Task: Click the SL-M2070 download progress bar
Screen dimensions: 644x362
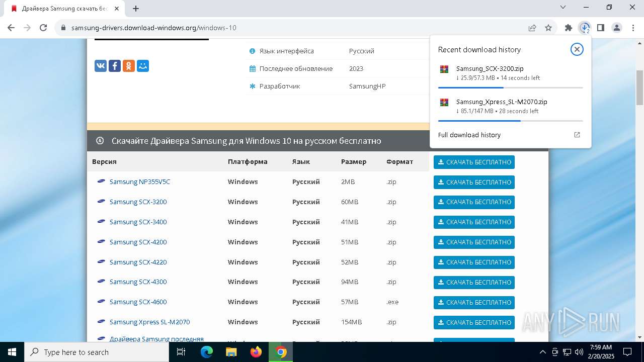Action: coord(510,121)
